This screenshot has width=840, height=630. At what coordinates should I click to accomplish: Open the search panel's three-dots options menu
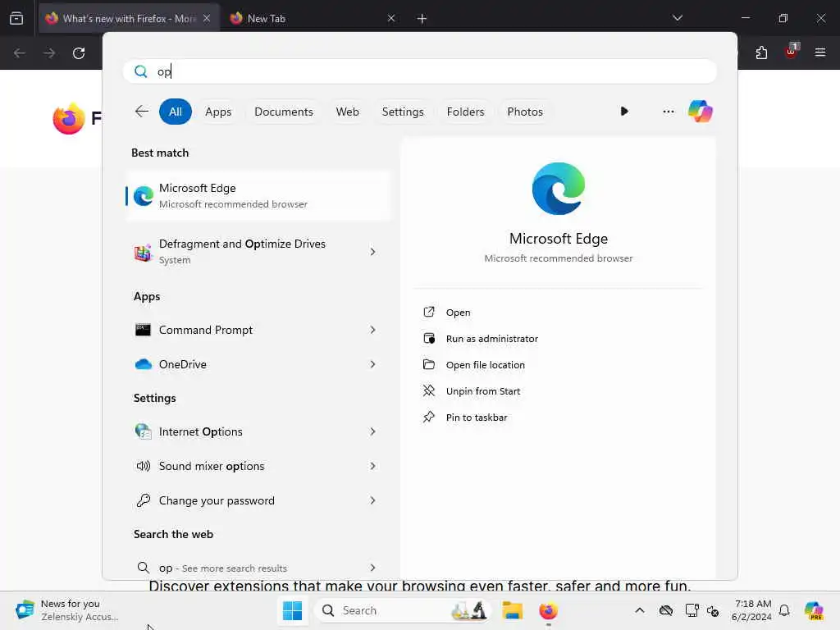668,112
